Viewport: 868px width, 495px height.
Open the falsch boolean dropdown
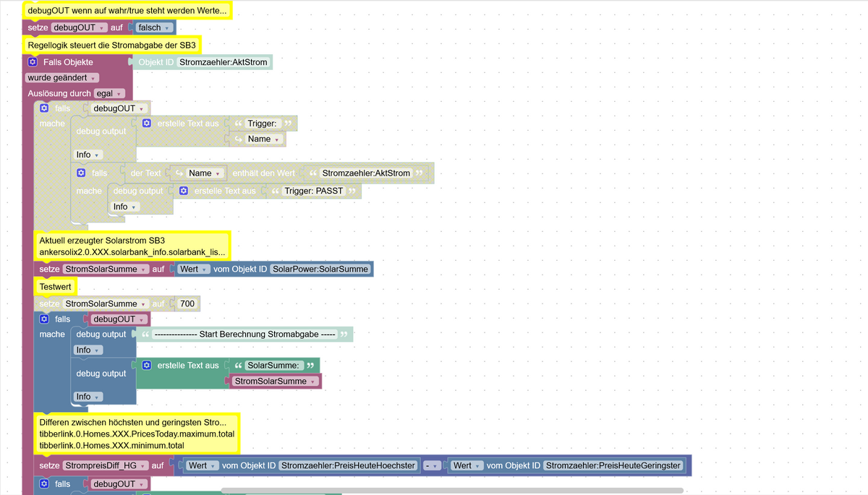pyautogui.click(x=154, y=27)
